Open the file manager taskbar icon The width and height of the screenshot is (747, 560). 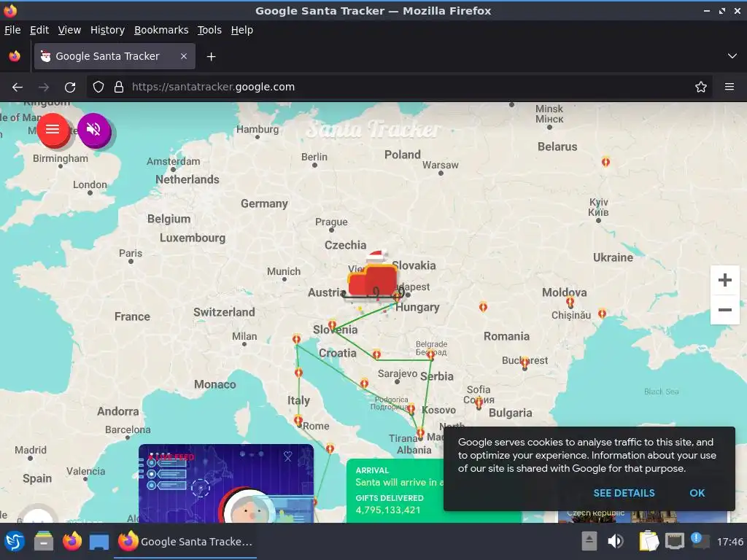coord(44,542)
